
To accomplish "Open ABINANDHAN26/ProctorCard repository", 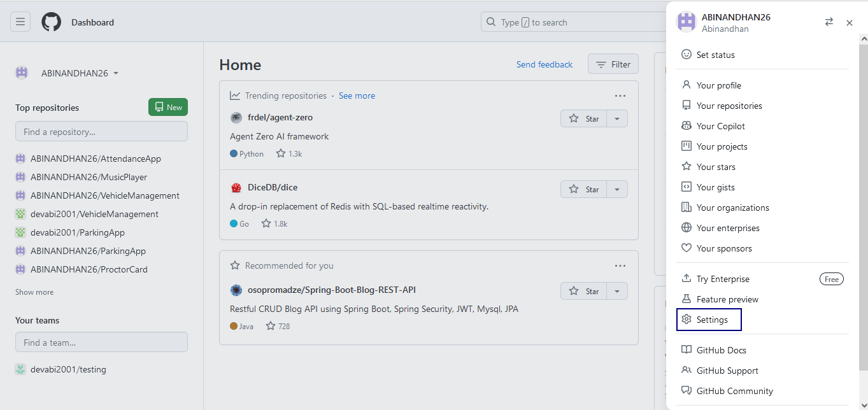I will 89,269.
